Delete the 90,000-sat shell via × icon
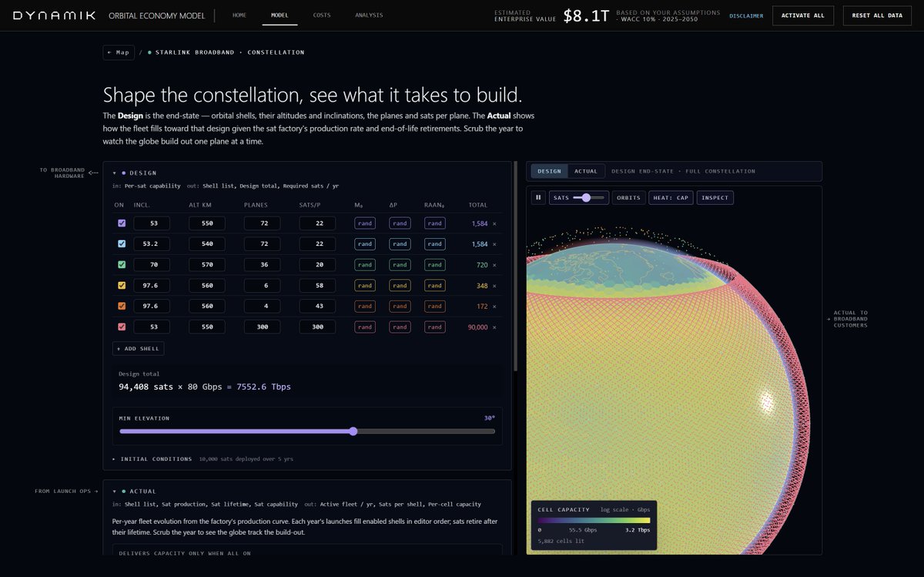 tap(494, 327)
